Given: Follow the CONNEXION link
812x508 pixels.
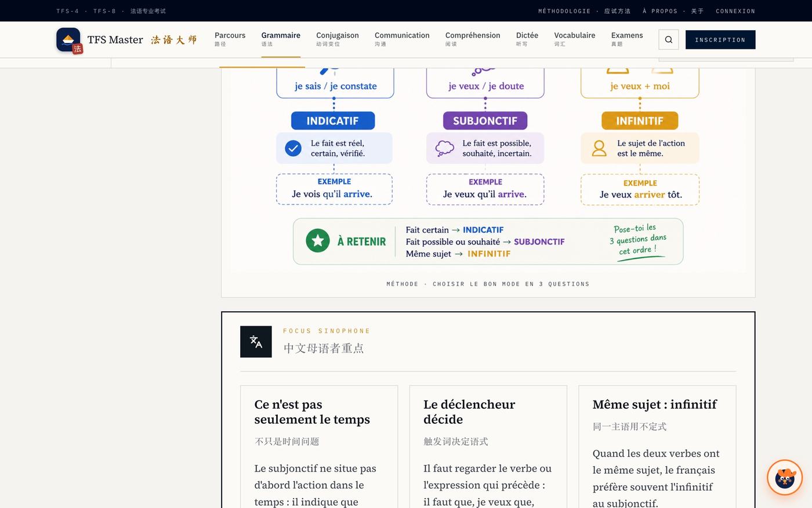Looking at the screenshot, I should pyautogui.click(x=735, y=11).
